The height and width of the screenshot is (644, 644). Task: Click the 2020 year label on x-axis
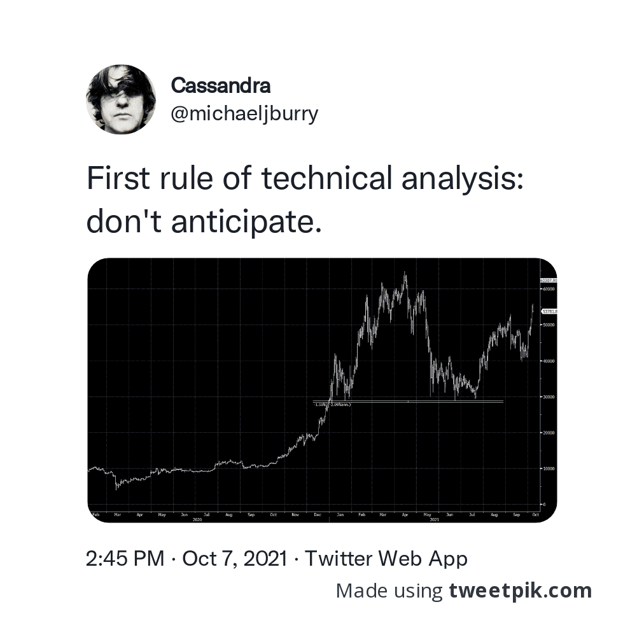point(197,520)
